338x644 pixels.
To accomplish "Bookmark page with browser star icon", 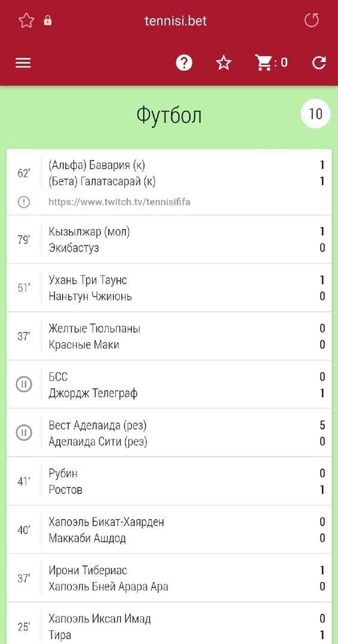I will click(26, 20).
